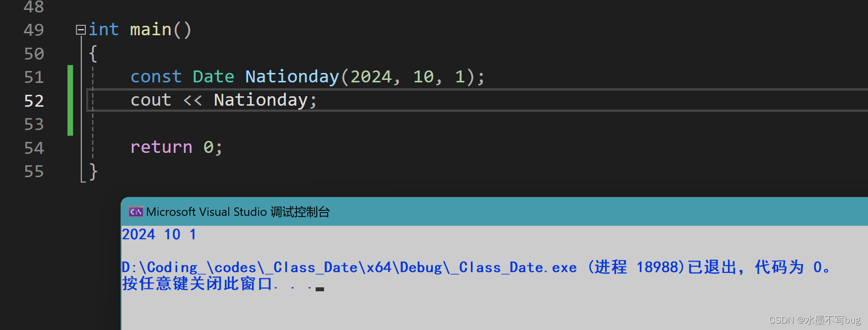Click the return keyword
The image size is (868, 330).
click(x=161, y=147)
